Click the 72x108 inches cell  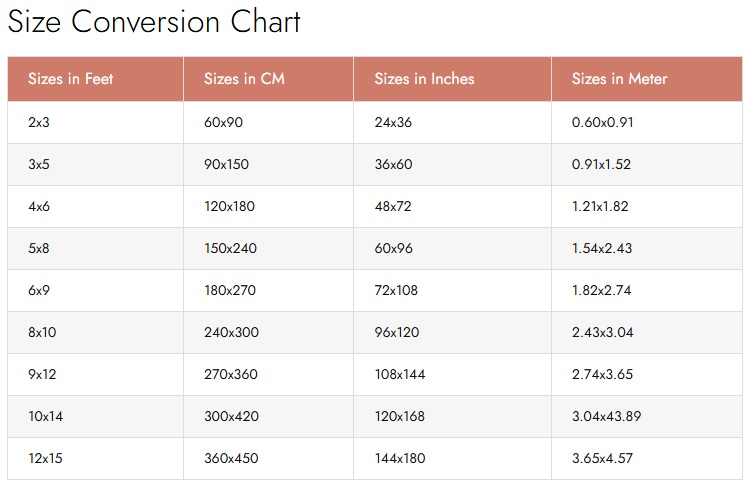(452, 290)
